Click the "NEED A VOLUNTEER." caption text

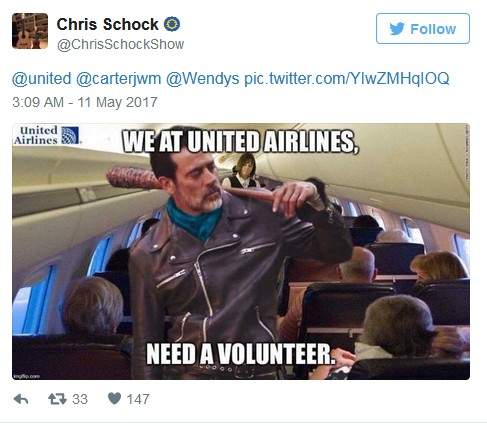coord(241,354)
